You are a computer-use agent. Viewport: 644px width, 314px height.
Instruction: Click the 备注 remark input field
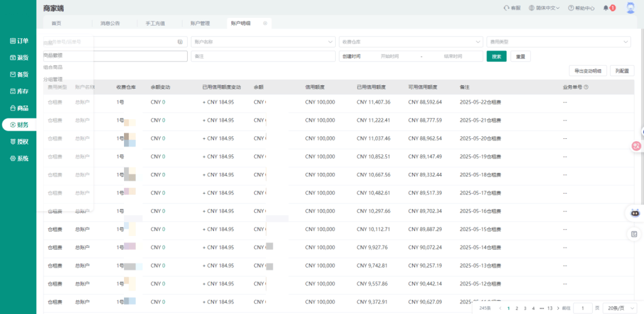263,56
